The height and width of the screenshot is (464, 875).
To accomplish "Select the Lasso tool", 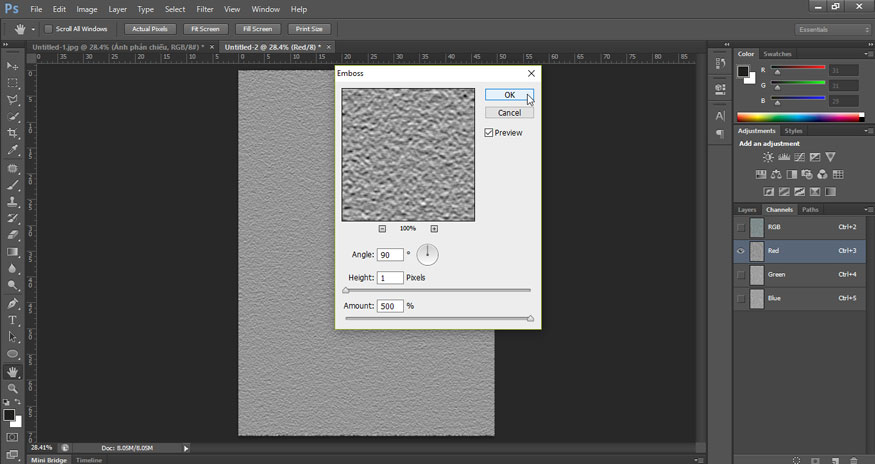I will [12, 99].
